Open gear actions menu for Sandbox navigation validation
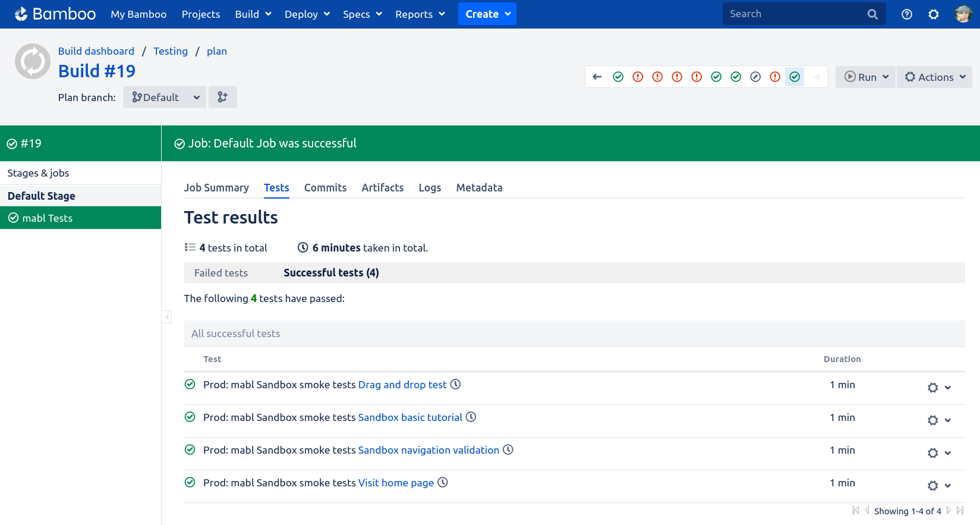The image size is (980, 525). [939, 453]
